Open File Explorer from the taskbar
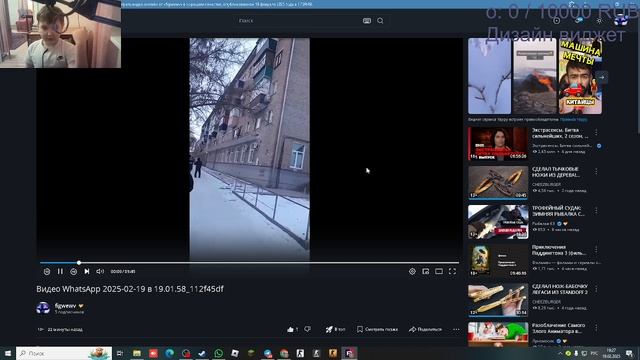This screenshot has width=640, height=360. tap(137, 353)
